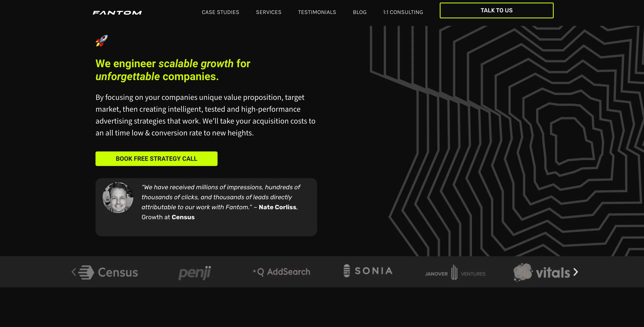Click the Janover Ventures logo
This screenshot has width=644, height=327.
[455, 272]
